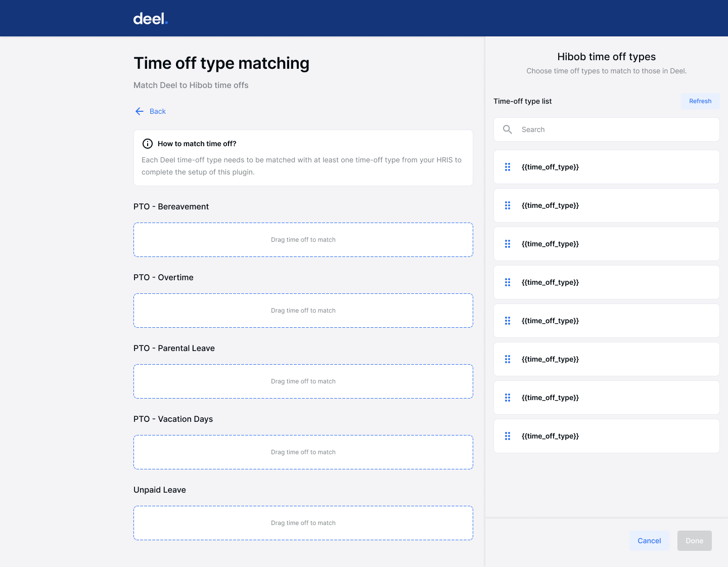The height and width of the screenshot is (567, 728).
Task: Select the Unpaid Leave drop zone
Action: click(x=303, y=523)
